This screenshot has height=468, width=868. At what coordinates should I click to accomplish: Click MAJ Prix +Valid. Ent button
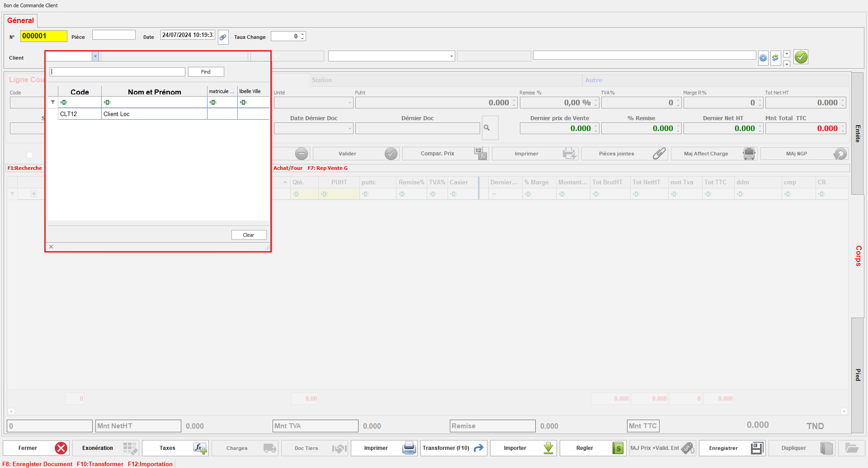click(663, 448)
